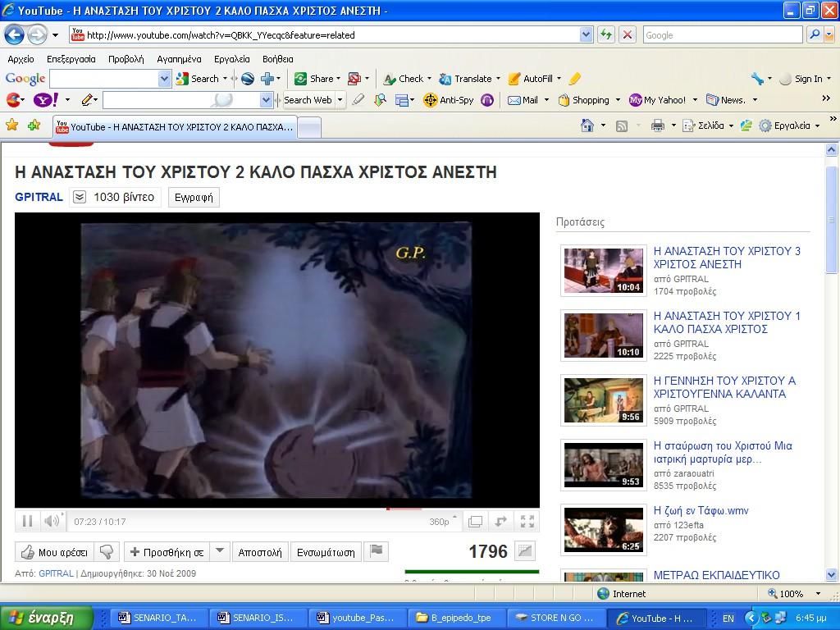Click the pop-out arrow icon on the player
The image size is (840, 630).
(x=501, y=522)
